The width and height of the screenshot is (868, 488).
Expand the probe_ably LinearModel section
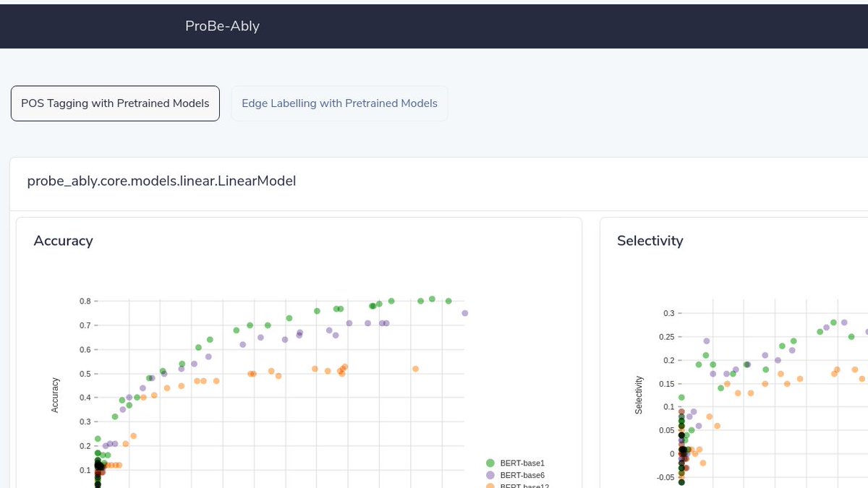[x=161, y=181]
